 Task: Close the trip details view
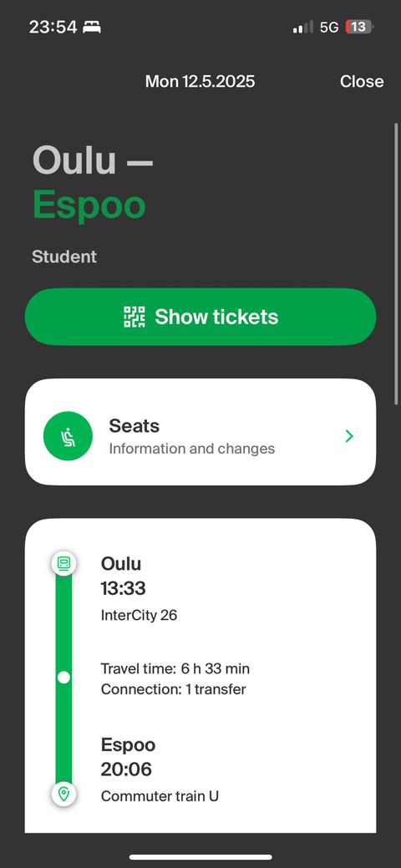pyautogui.click(x=362, y=81)
